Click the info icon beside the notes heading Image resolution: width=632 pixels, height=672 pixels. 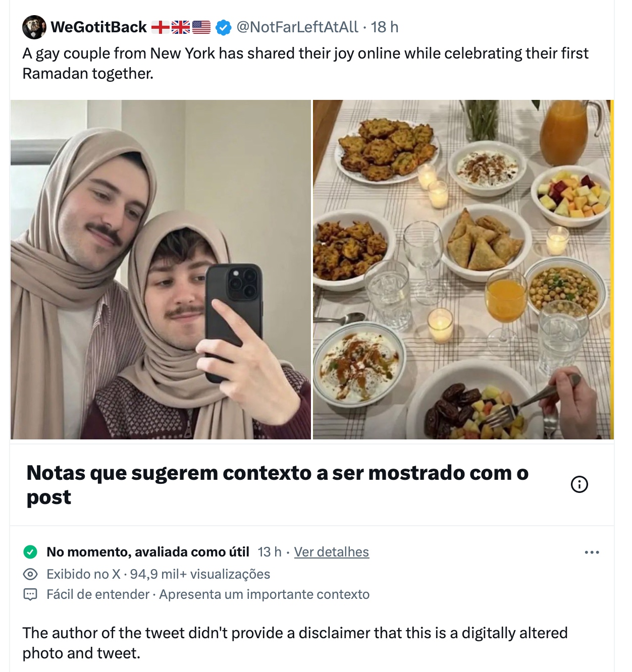(579, 484)
